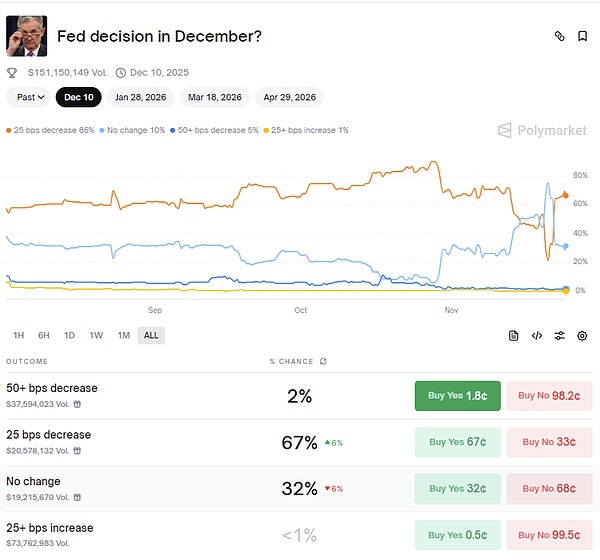Refresh the % chance column
The image size is (600, 560).
322,361
